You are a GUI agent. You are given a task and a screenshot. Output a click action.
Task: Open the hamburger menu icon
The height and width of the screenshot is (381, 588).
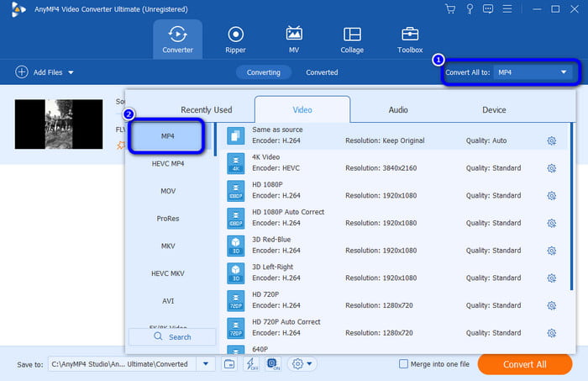pos(507,8)
